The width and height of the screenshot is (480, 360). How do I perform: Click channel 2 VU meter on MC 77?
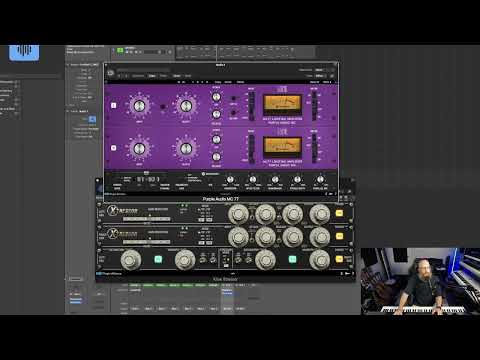click(x=283, y=147)
